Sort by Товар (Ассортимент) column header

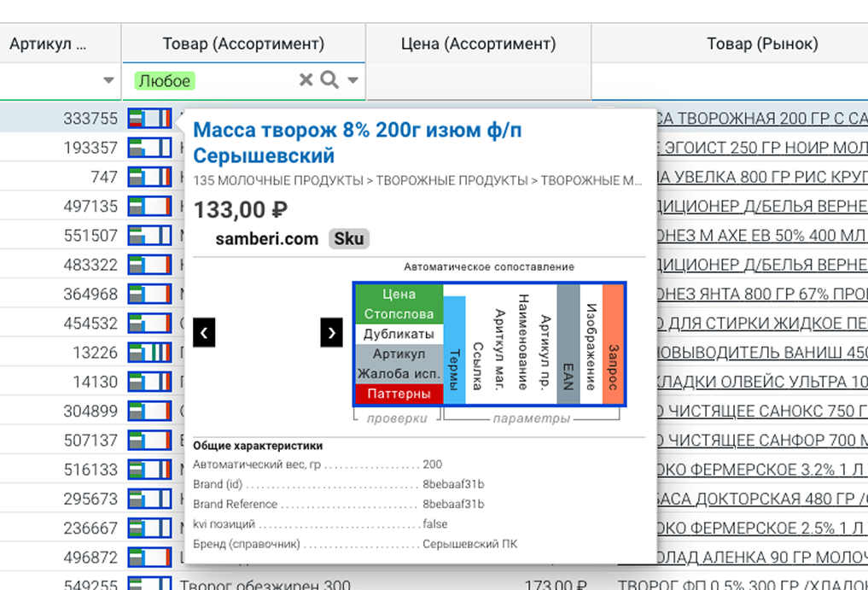(243, 44)
